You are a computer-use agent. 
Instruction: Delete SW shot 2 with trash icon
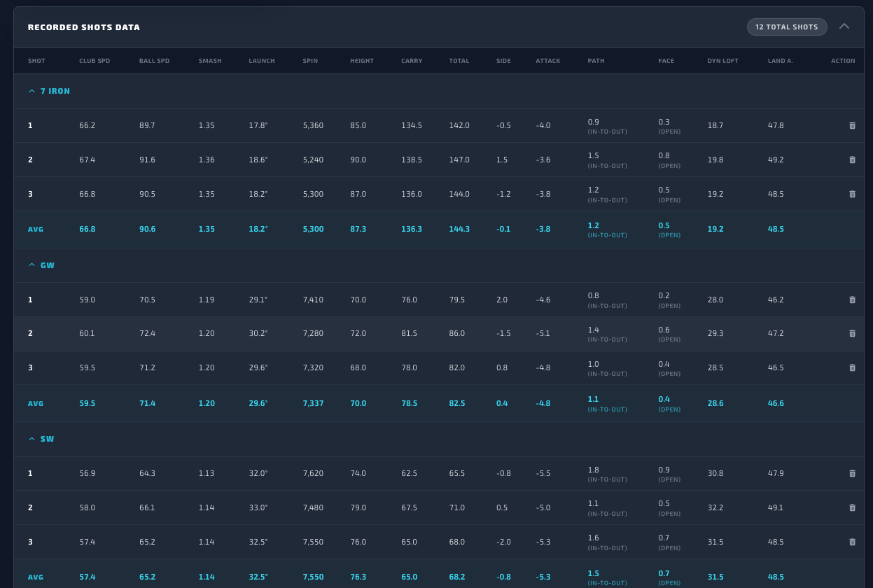[x=852, y=507]
